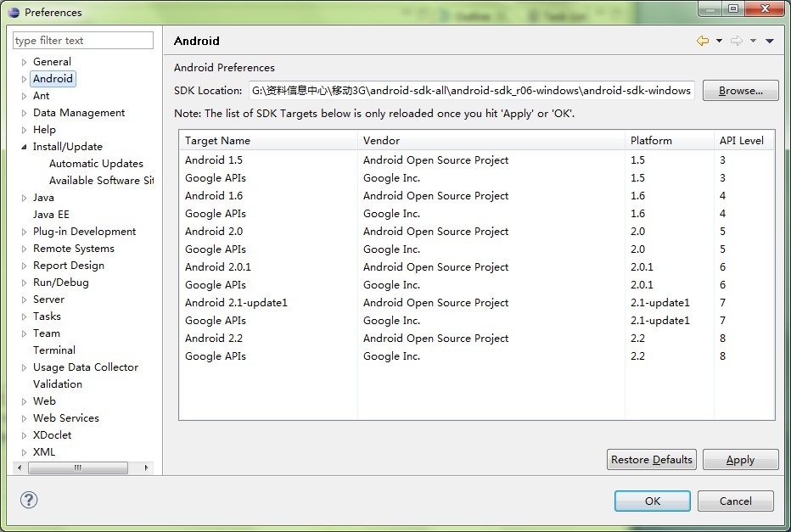Click Restore Defaults button
The image size is (791, 532).
(x=651, y=459)
